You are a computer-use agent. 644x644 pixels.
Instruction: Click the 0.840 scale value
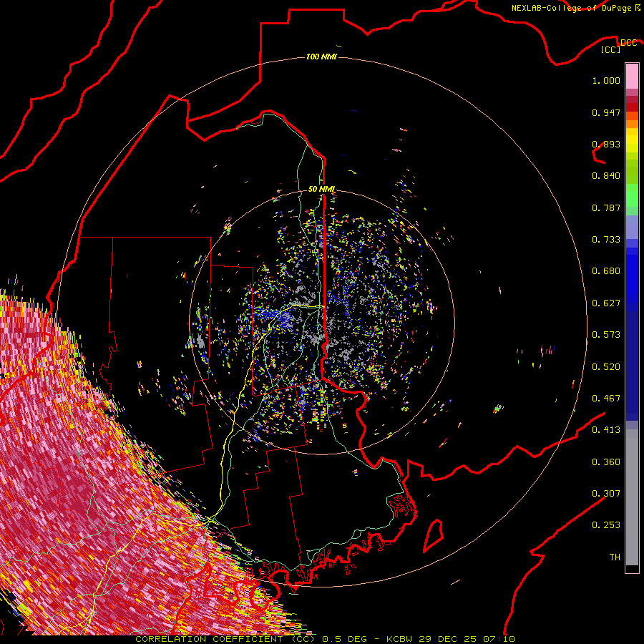point(606,176)
